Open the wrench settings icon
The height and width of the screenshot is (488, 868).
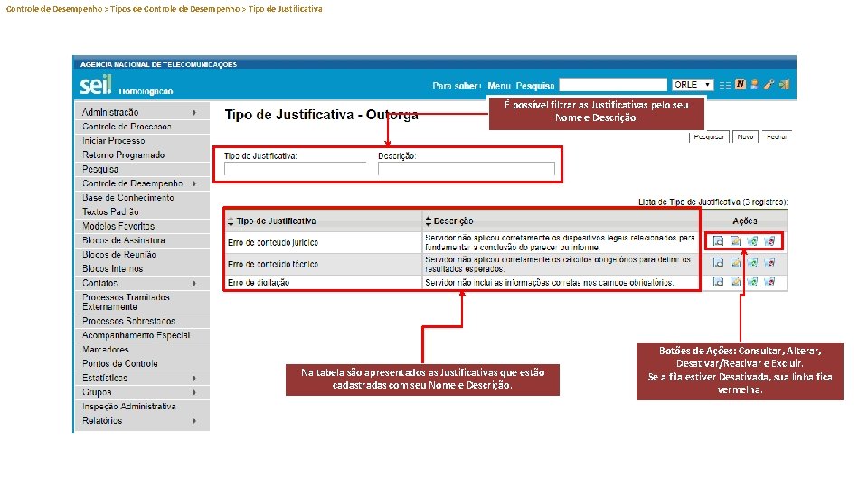tap(769, 84)
